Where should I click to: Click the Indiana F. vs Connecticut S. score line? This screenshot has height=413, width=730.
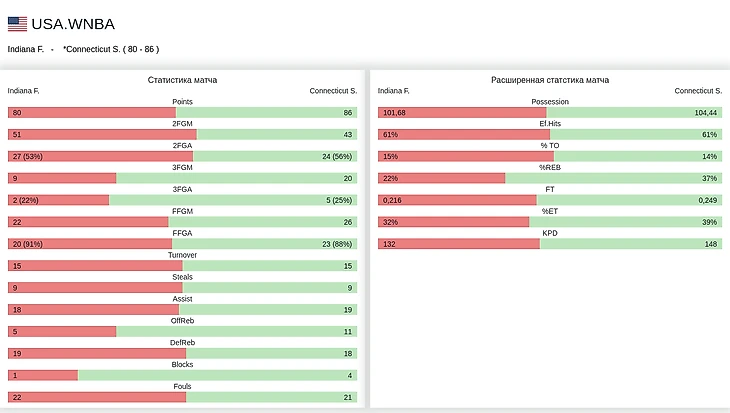83,49
